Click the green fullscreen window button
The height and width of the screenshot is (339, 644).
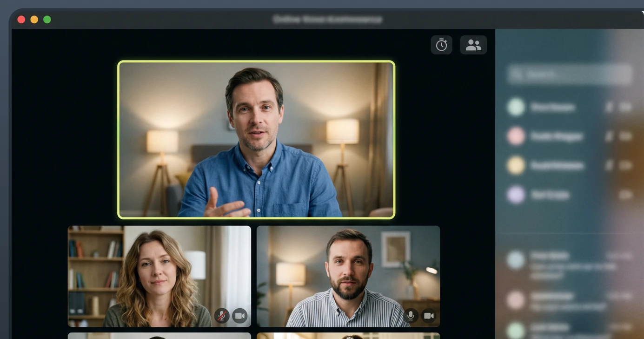click(47, 20)
